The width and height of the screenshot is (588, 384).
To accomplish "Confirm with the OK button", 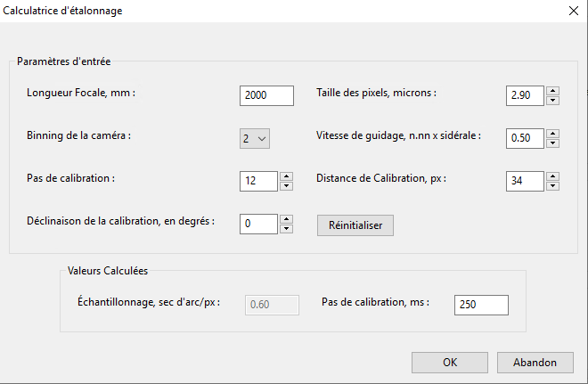I will (x=450, y=363).
